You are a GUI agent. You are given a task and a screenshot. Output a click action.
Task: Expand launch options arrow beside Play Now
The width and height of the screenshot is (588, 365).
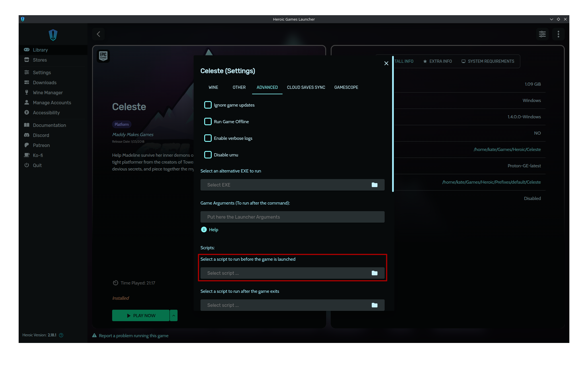tap(174, 315)
